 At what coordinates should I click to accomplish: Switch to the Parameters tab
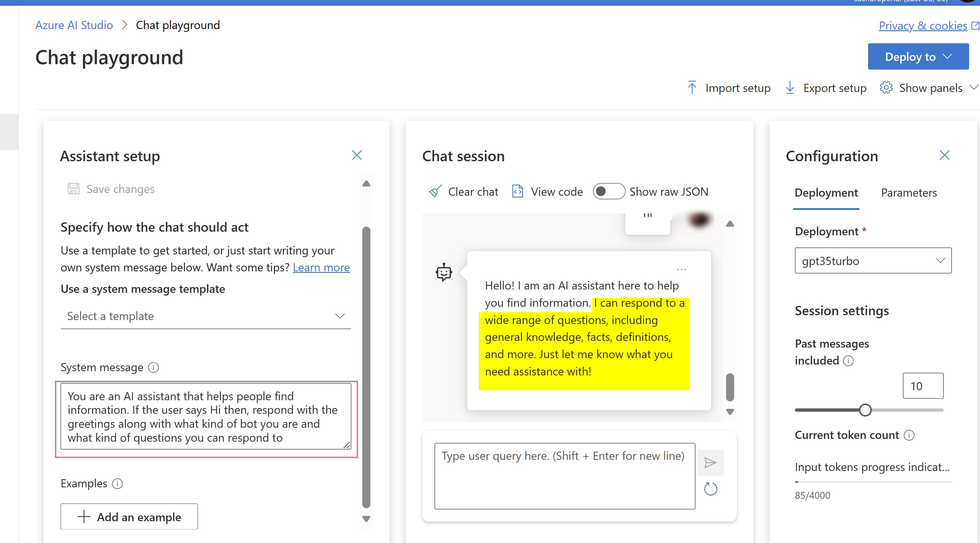pos(909,192)
